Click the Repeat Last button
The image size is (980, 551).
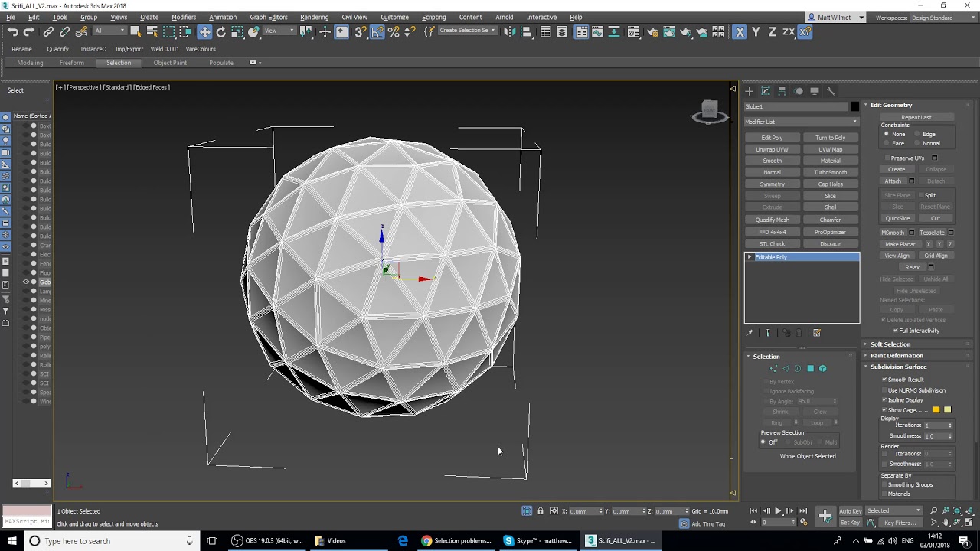(x=916, y=117)
